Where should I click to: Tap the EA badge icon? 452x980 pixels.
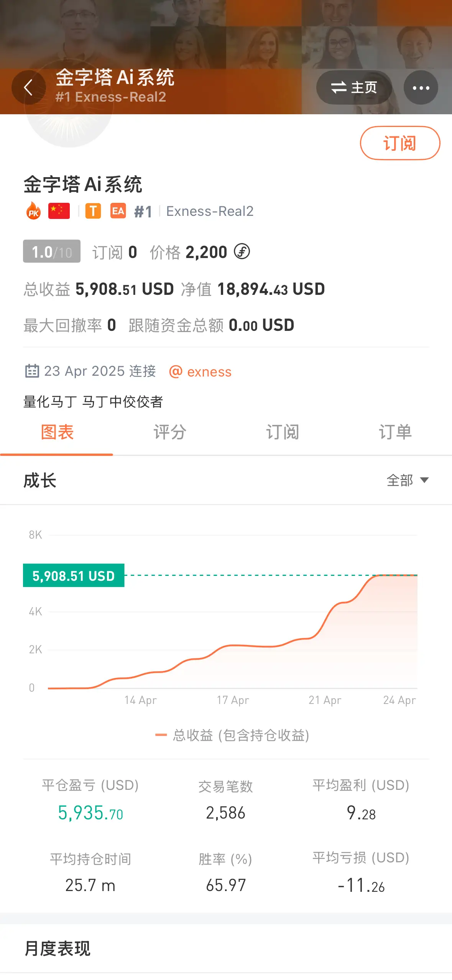118,211
